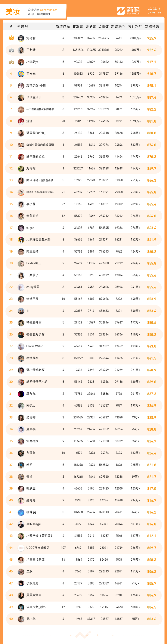
Task: Select the 新榜指数 column header
Action: (x=152, y=26)
